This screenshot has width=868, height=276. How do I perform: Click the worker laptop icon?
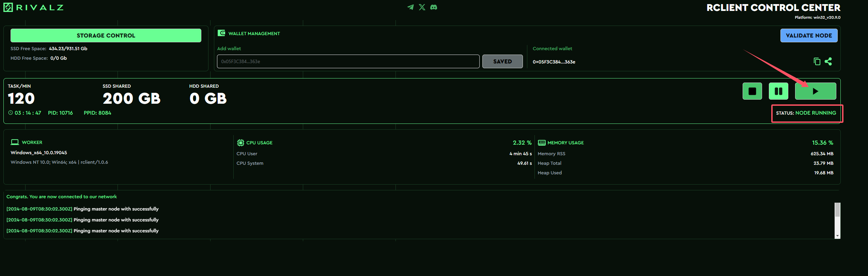pos(15,142)
